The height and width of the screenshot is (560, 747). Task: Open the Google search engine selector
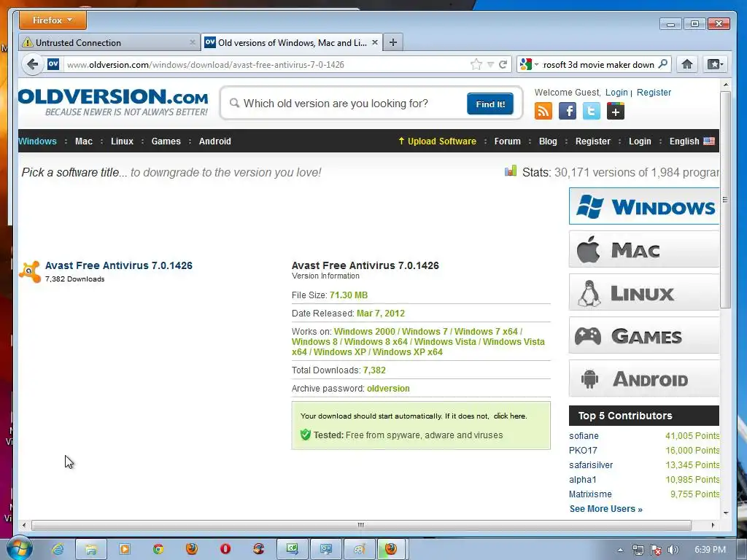coord(529,64)
